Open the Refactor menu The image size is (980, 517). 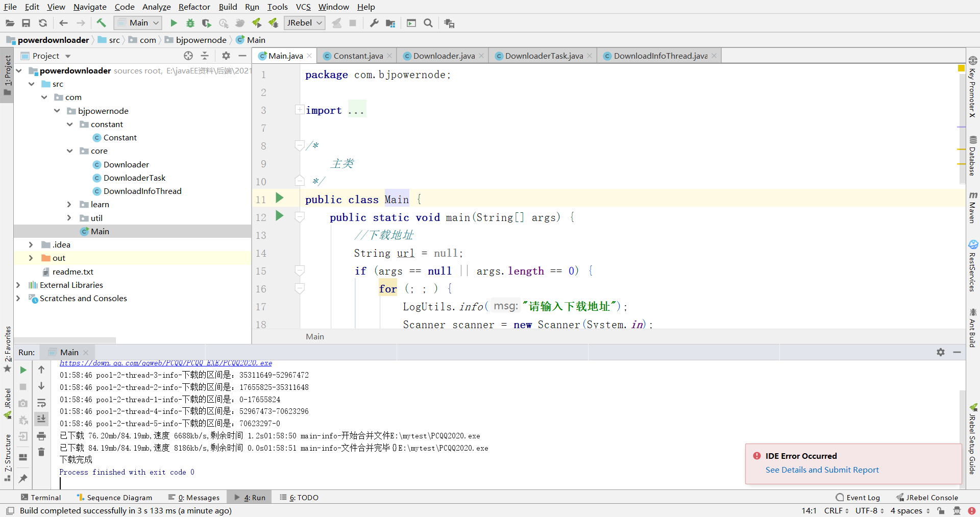click(x=194, y=7)
